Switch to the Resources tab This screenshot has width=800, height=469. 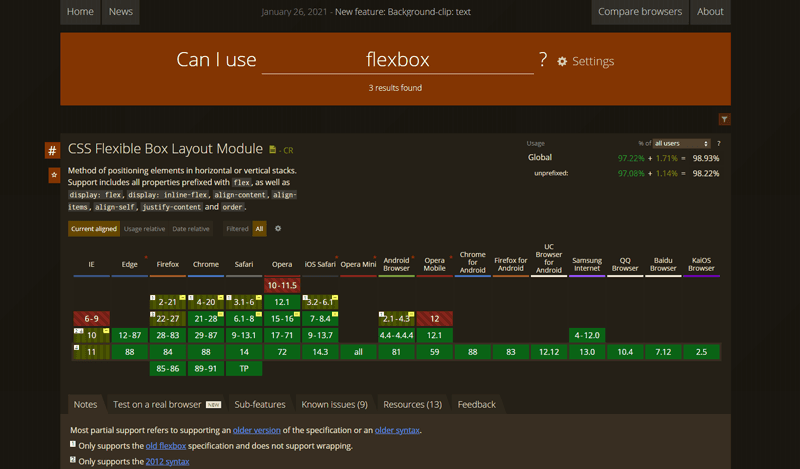coord(412,404)
